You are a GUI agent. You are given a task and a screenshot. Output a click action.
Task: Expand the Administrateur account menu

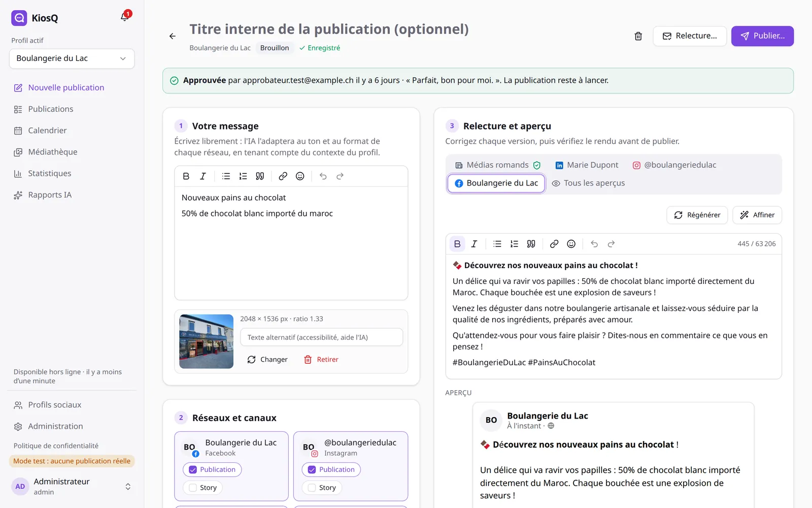pos(72,486)
